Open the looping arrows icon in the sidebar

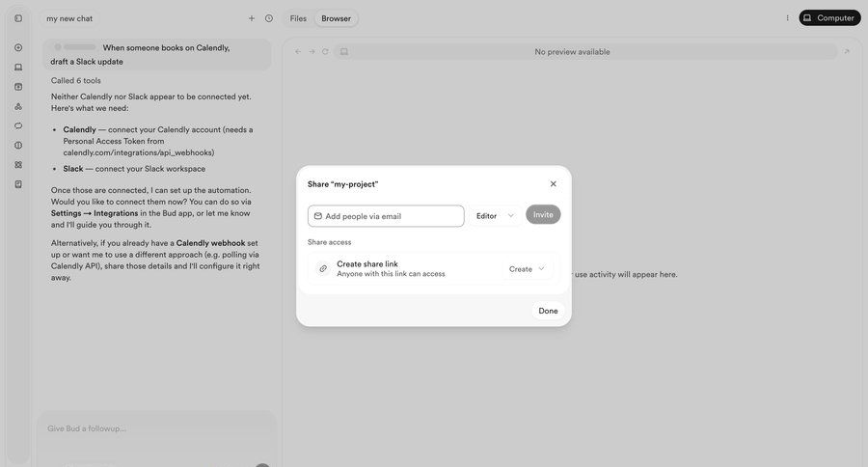(18, 125)
